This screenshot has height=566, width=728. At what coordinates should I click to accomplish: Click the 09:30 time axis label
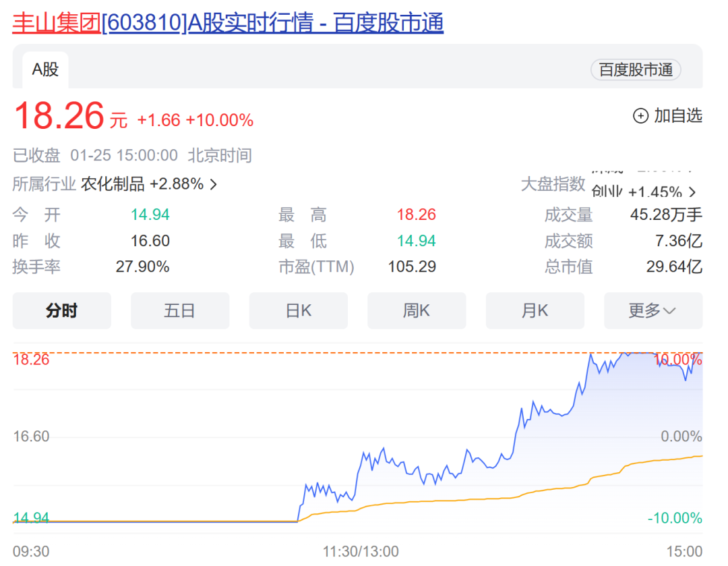(x=31, y=552)
